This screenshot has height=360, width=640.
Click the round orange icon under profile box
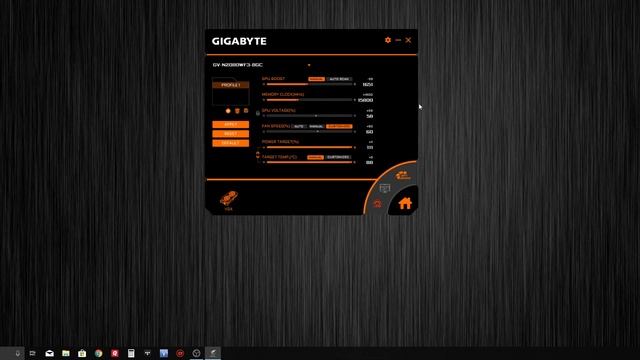(x=228, y=111)
